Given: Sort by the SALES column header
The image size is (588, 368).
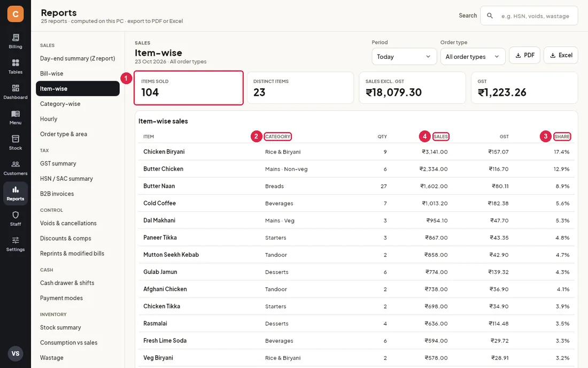Looking at the screenshot, I should coord(440,136).
